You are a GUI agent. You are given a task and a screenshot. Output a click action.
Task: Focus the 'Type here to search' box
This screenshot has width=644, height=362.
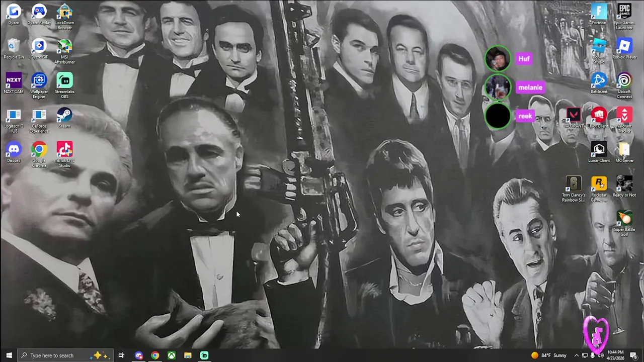pos(65,355)
